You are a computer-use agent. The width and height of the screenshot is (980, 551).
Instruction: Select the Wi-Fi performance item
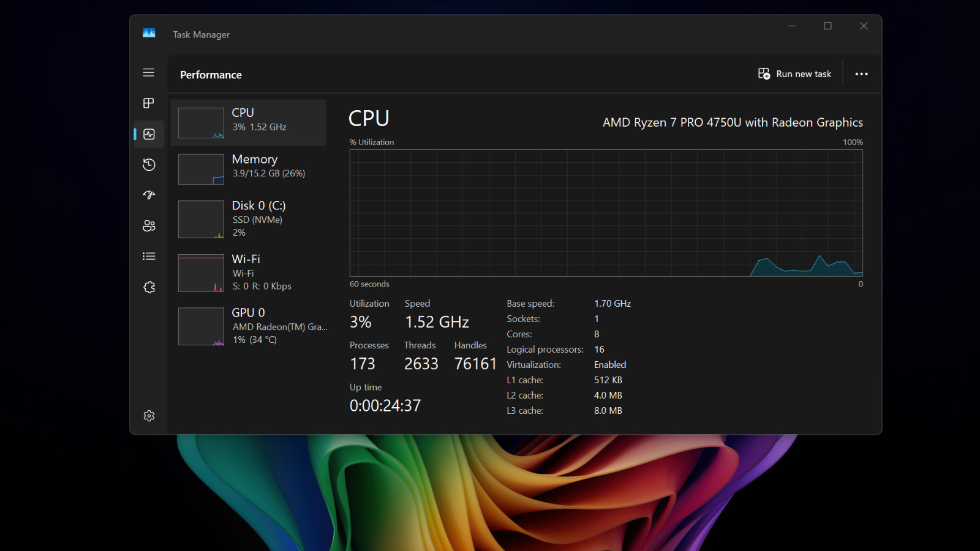pos(248,272)
